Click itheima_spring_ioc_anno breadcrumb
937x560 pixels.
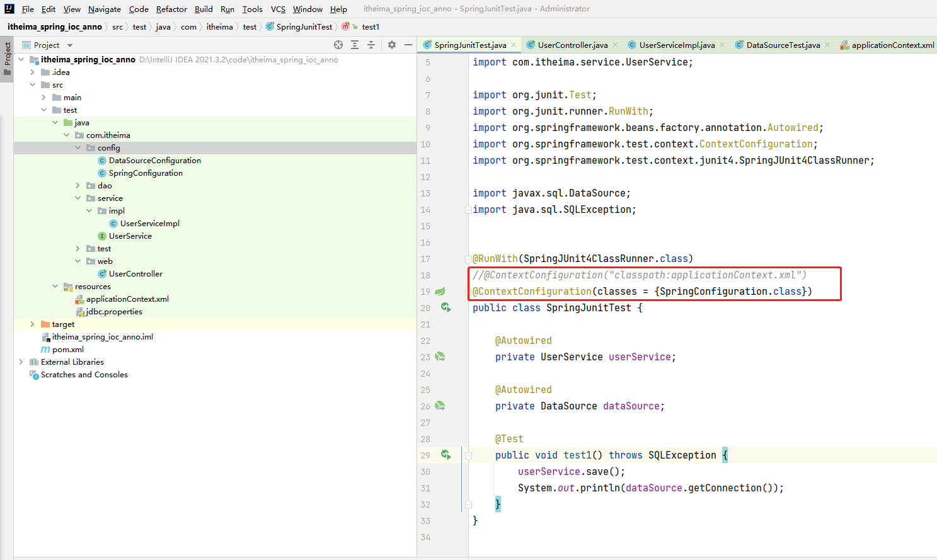(x=55, y=26)
